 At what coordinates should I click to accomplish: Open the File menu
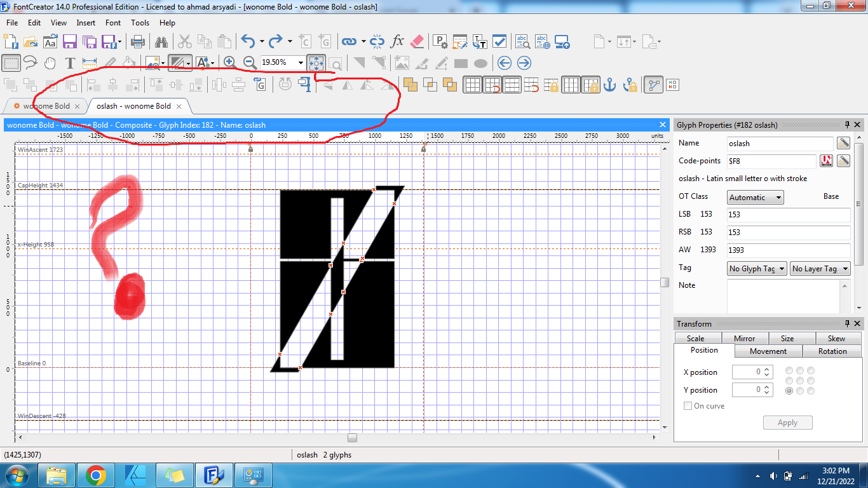coord(12,22)
